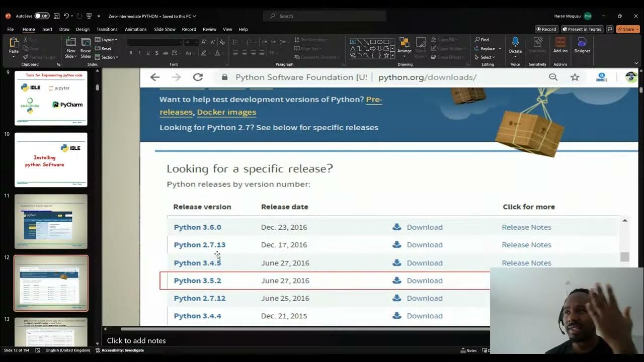
Task: Open the Section dropdown
Action: (106, 57)
